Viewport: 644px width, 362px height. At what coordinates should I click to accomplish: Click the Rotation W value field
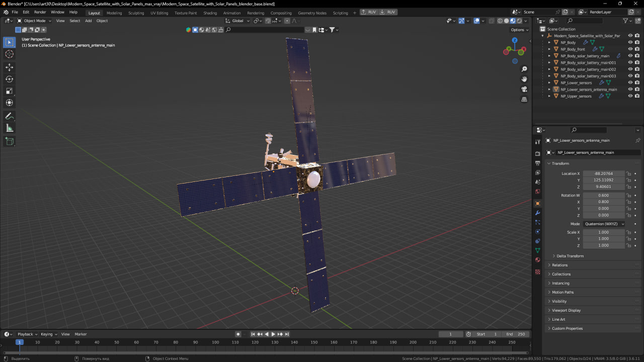[x=603, y=195]
